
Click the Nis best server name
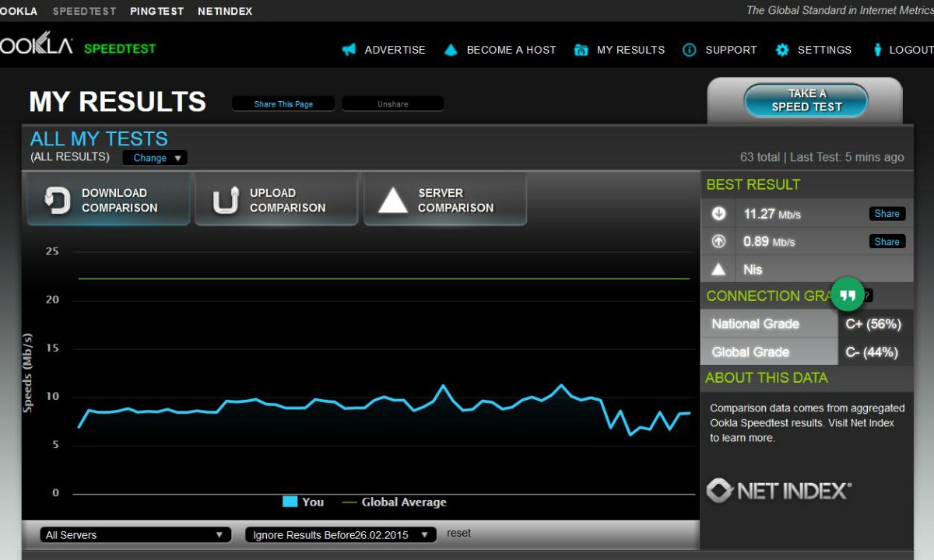(x=753, y=270)
